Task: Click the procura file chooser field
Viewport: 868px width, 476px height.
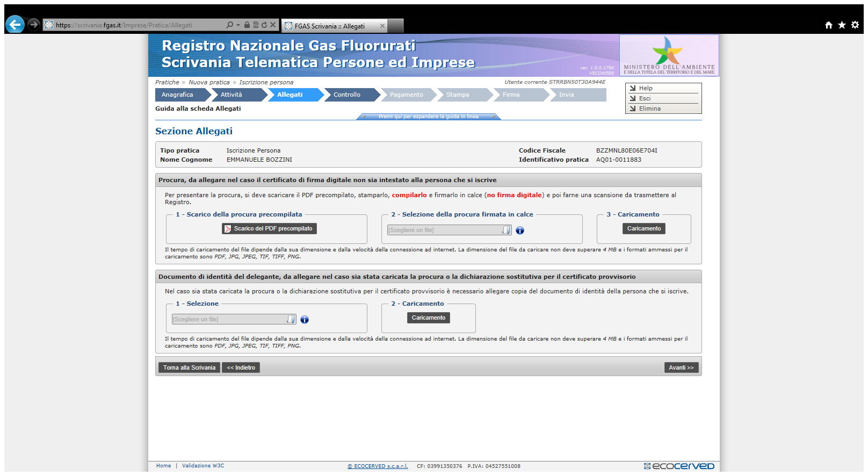Action: [449, 230]
